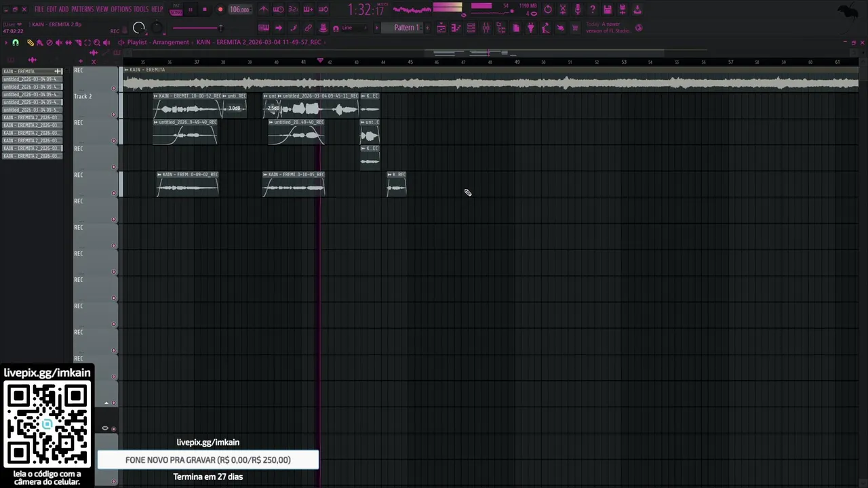Select the playlist Slip tool

pos(68,42)
